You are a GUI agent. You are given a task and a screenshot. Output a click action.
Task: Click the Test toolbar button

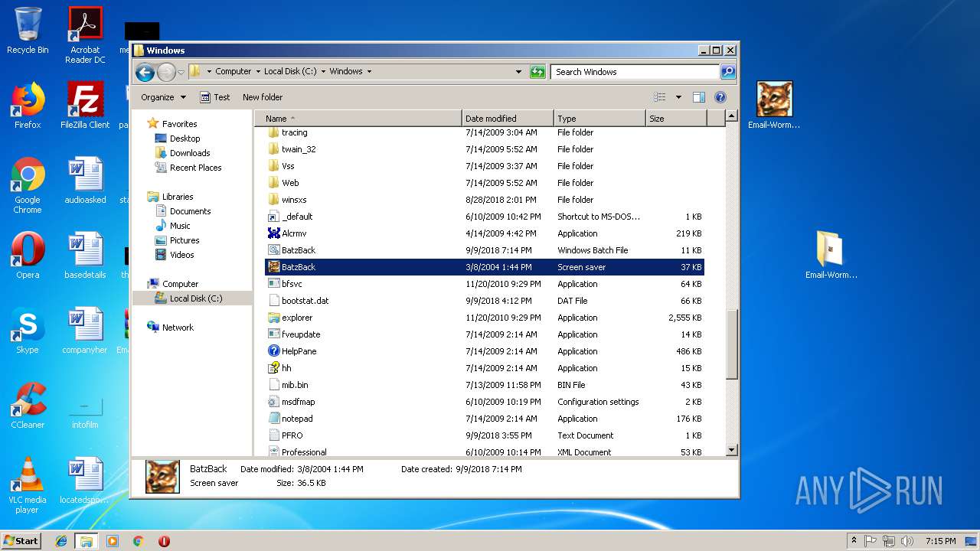[214, 97]
